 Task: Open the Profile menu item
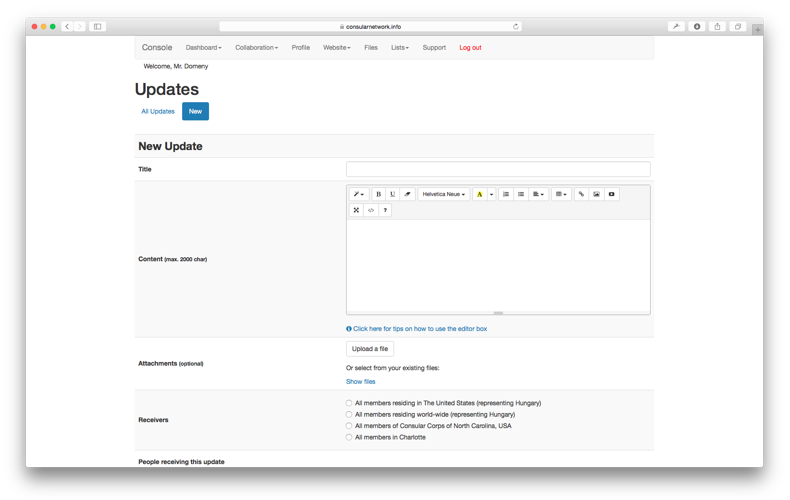click(x=300, y=47)
